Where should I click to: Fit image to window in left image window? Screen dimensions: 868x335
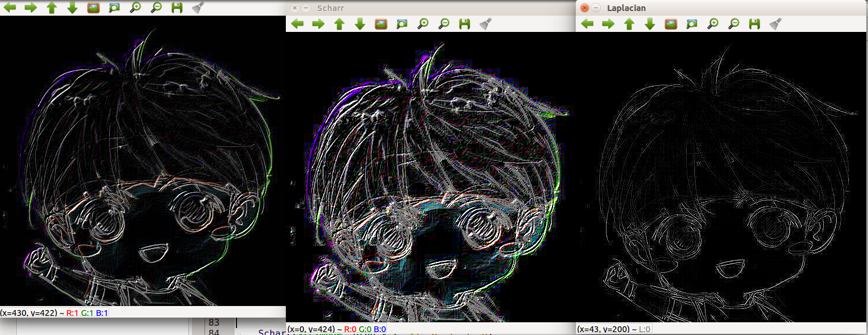[114, 8]
